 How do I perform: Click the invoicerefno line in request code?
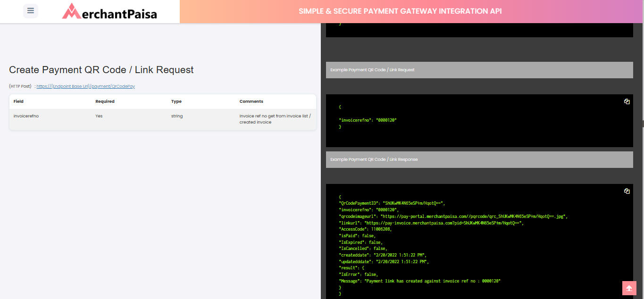click(x=368, y=120)
